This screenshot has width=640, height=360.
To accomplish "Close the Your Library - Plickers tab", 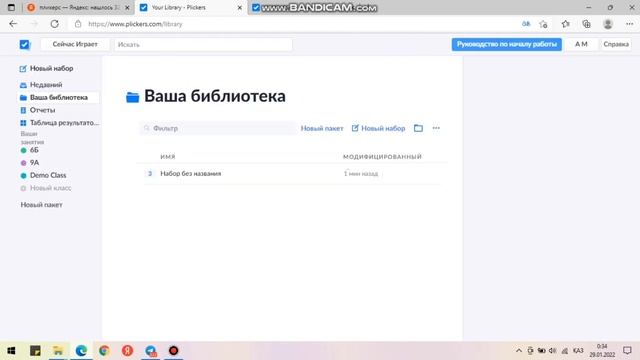I will point(240,7).
